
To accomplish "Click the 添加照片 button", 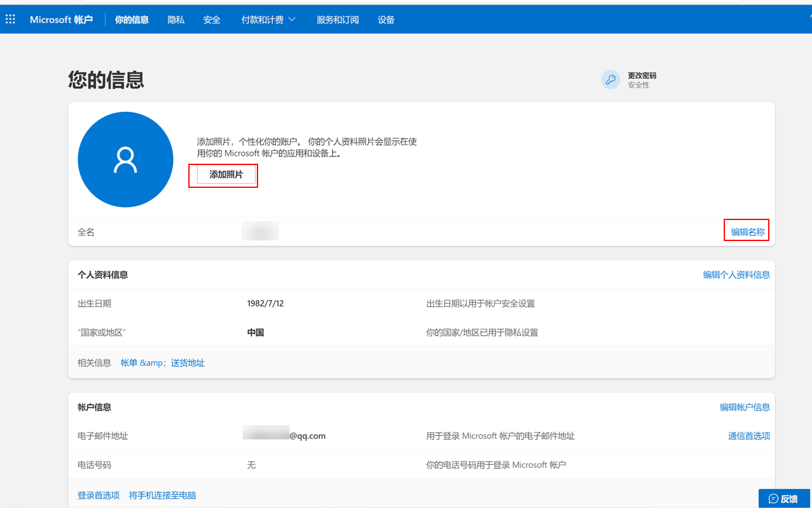I will 226,175.
